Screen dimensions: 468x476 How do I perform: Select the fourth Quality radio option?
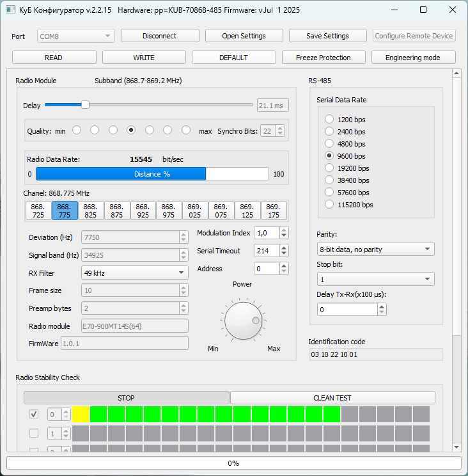pyautogui.click(x=131, y=130)
